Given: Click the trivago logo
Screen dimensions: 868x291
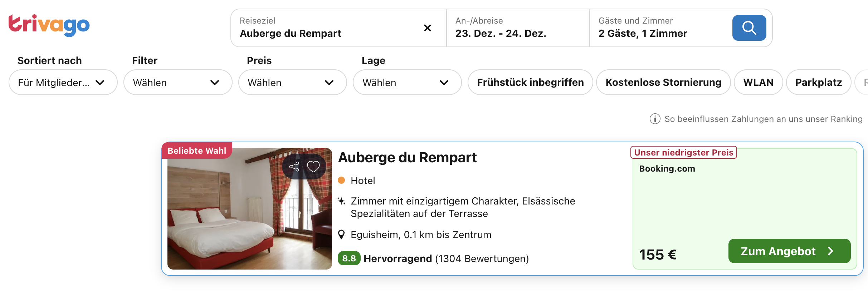Looking at the screenshot, I should [x=49, y=25].
